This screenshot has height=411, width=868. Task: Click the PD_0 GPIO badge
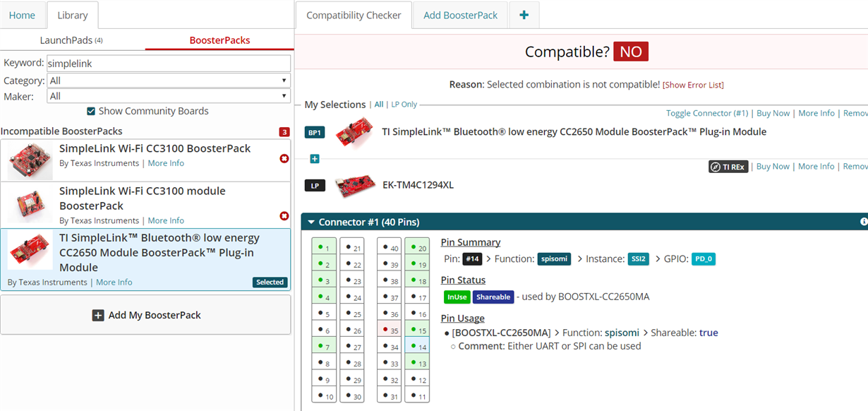click(x=703, y=259)
